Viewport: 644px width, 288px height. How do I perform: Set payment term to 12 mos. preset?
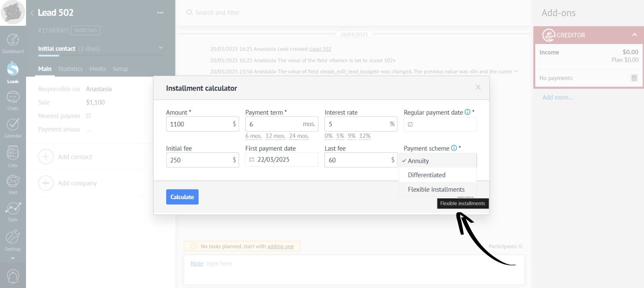pos(275,136)
